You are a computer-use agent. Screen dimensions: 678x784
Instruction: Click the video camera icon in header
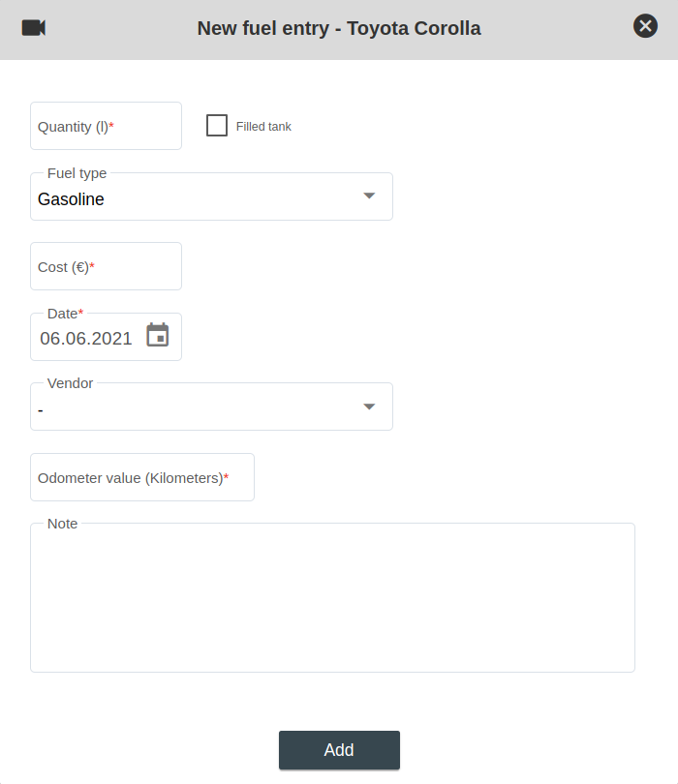click(34, 28)
